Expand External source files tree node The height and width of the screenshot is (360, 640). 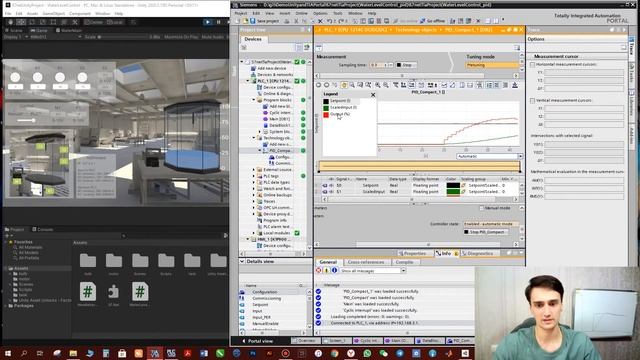pos(253,169)
